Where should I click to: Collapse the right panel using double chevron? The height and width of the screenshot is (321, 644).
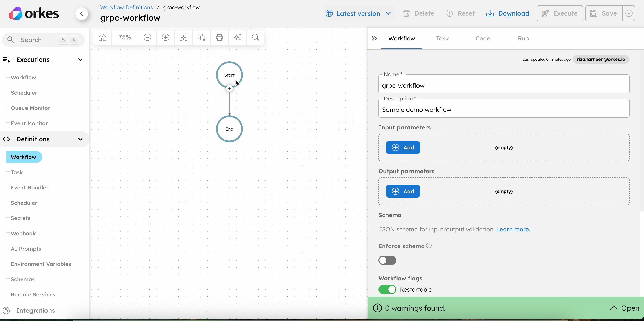pyautogui.click(x=374, y=38)
